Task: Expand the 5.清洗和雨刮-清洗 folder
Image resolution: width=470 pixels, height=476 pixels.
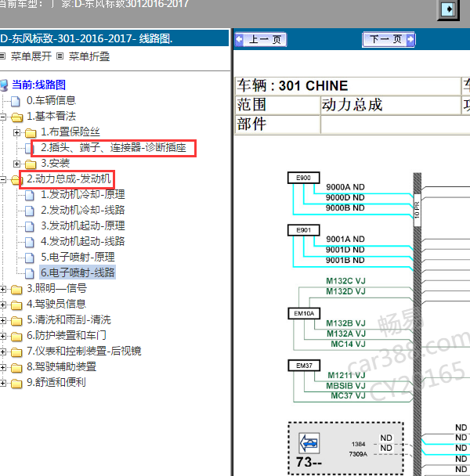Action: click(2, 320)
